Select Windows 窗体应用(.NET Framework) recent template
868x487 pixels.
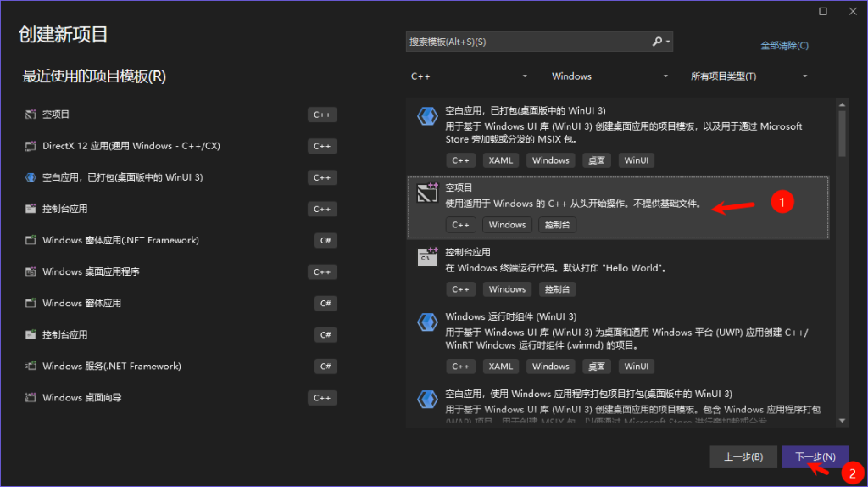tap(120, 241)
